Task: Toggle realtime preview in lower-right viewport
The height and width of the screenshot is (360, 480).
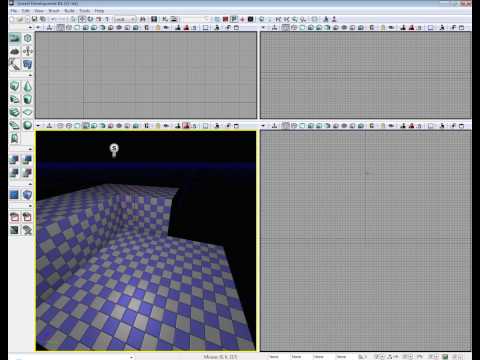Action: point(274,126)
